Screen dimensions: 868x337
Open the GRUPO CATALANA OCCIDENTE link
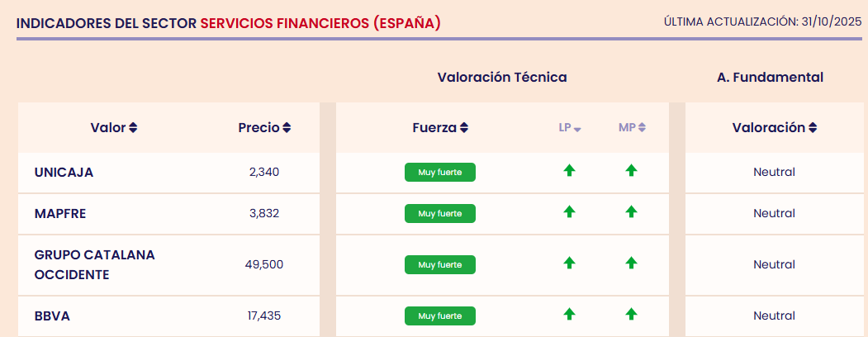coord(94,264)
